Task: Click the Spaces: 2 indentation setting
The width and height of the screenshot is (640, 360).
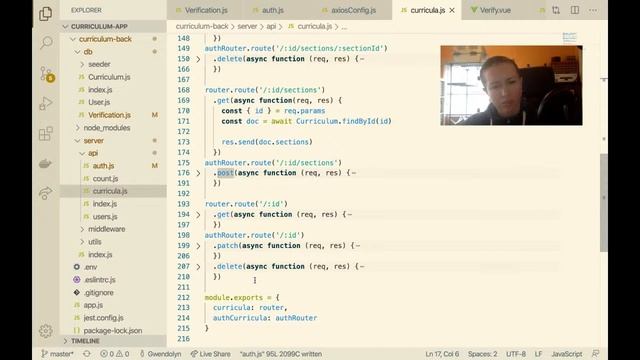Action: coord(482,354)
